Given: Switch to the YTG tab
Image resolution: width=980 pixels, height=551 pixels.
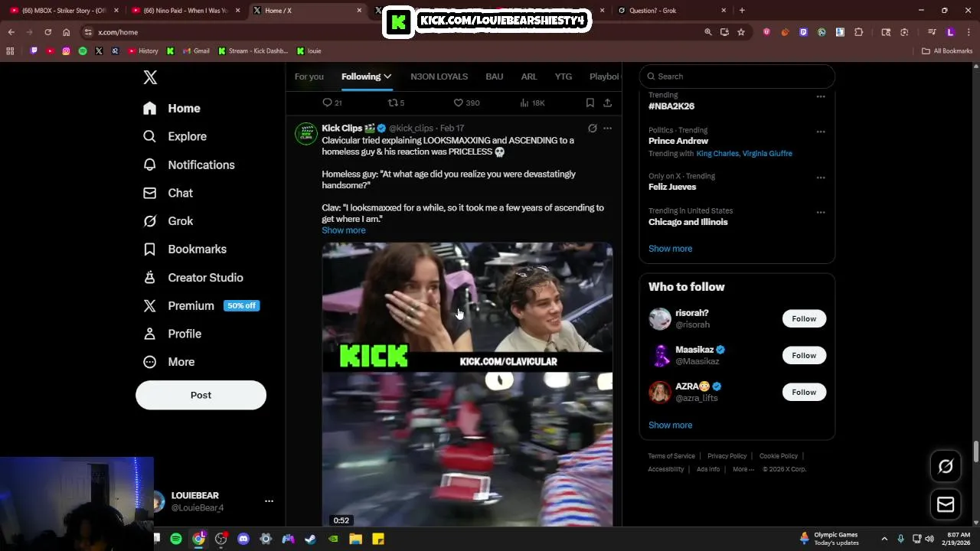Looking at the screenshot, I should (x=563, y=77).
